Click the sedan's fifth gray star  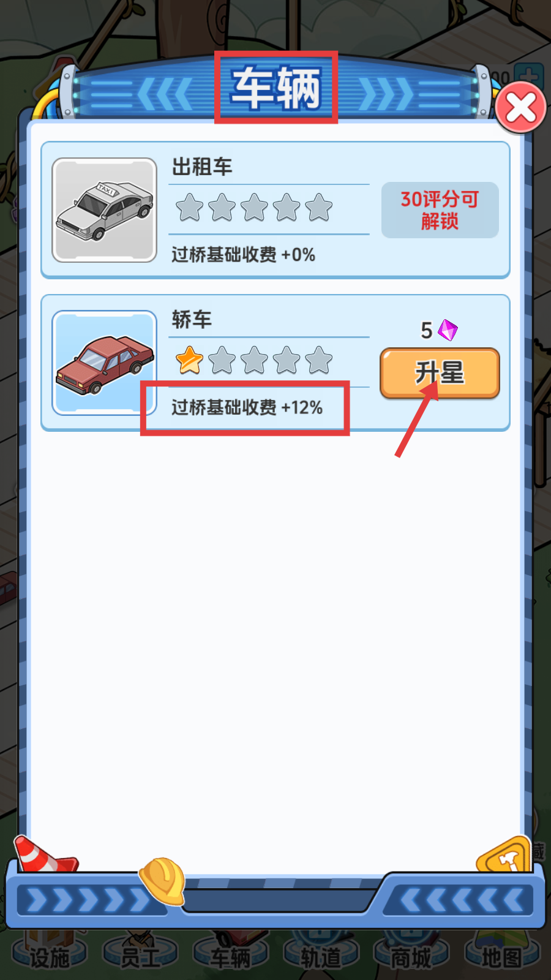319,360
